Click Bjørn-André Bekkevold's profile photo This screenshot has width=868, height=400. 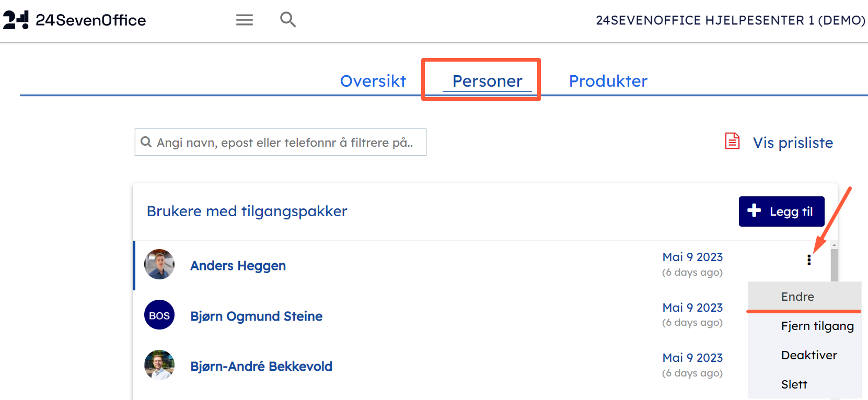coord(159,365)
